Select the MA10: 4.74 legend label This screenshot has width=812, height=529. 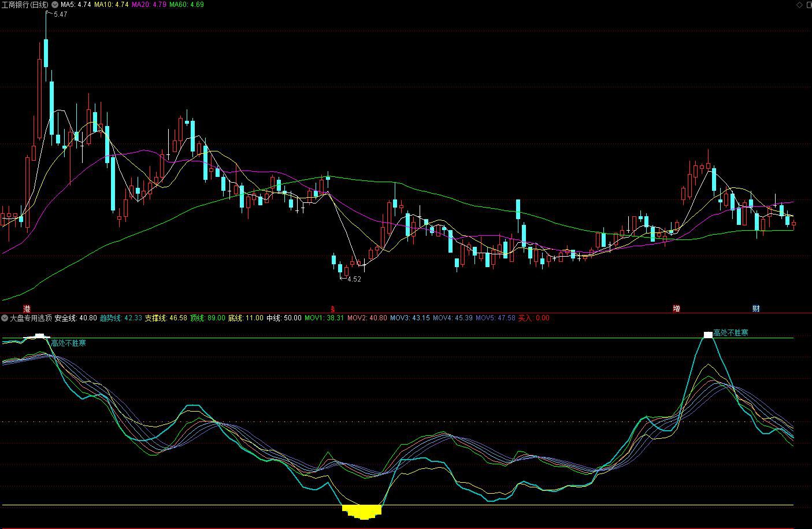click(112, 4)
